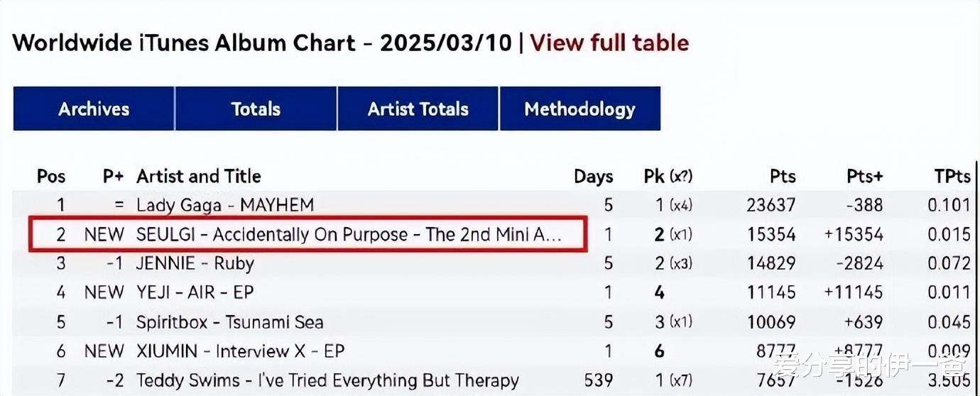Click the P+ column header

pos(113,176)
